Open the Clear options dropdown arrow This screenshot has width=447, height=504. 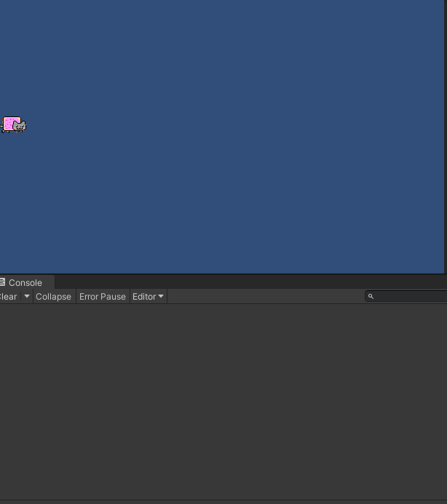(27, 296)
